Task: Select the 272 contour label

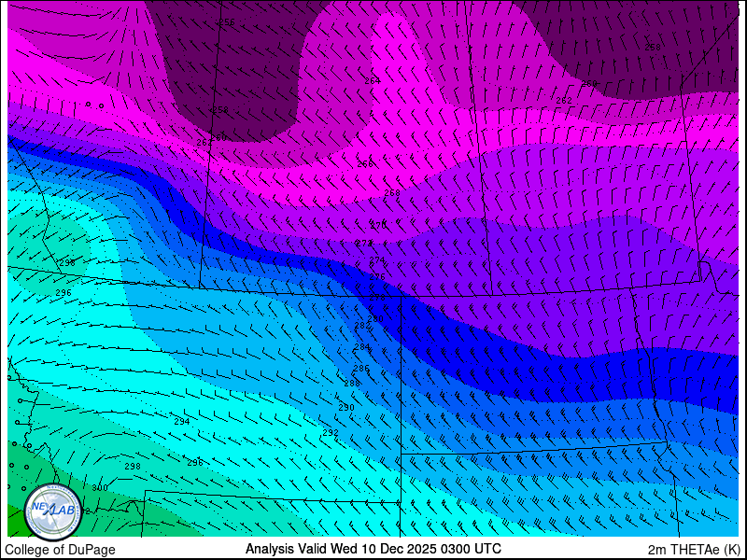Action: pyautogui.click(x=364, y=244)
